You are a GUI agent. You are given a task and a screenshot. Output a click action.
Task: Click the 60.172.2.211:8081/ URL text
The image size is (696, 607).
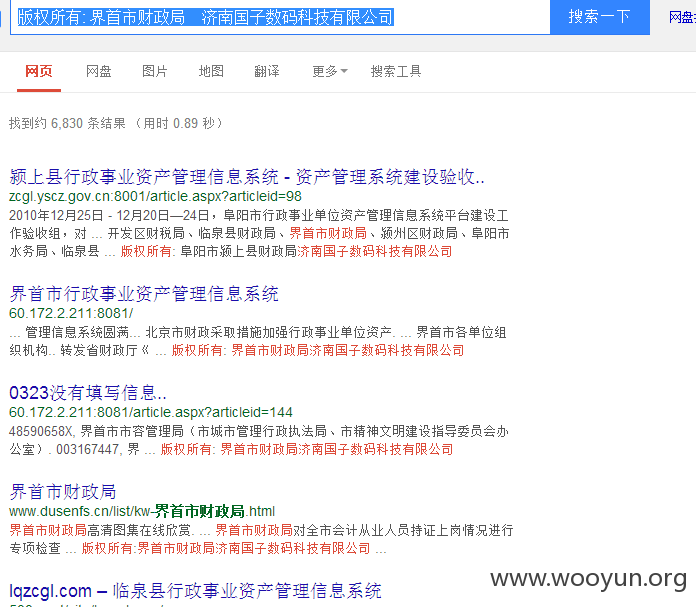coord(71,313)
